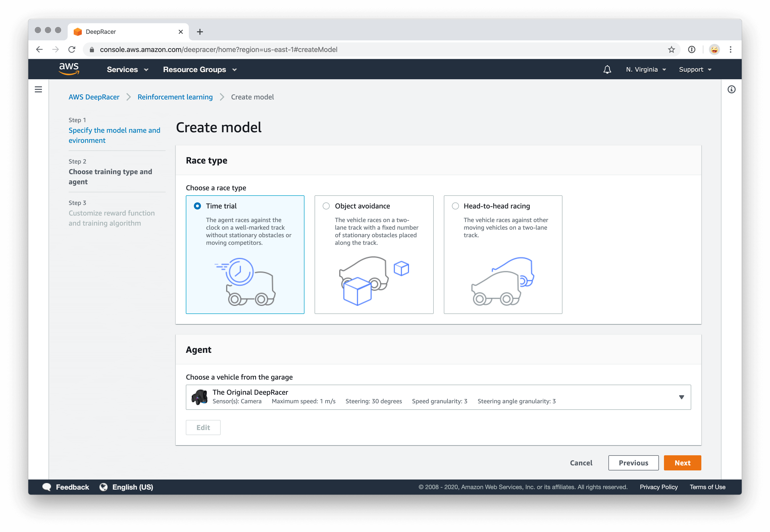770x532 pixels.
Task: Click the browser forward arrow
Action: (55, 49)
